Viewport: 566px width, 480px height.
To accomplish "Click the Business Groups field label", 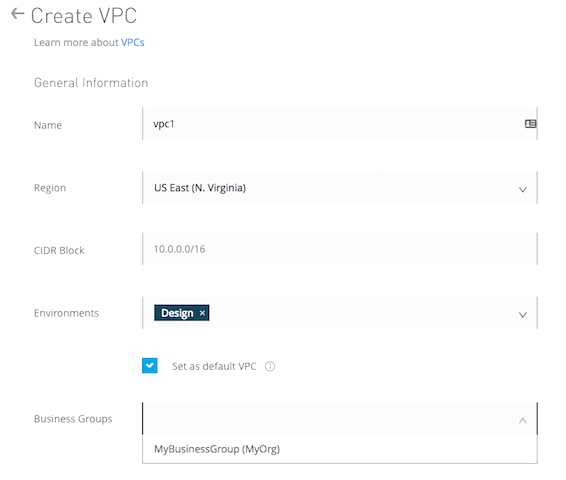I will point(73,419).
